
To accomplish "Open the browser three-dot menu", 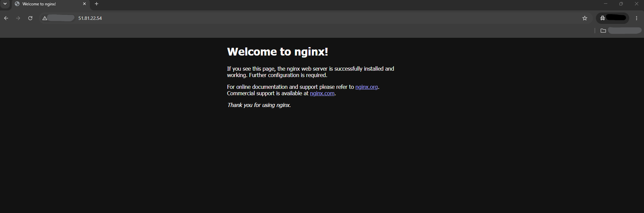I will (x=637, y=18).
